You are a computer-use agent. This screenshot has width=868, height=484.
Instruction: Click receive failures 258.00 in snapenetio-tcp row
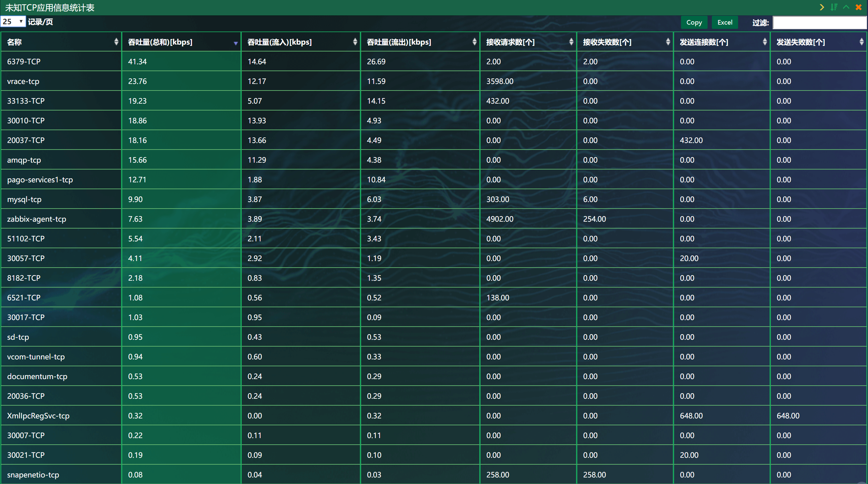coord(594,474)
